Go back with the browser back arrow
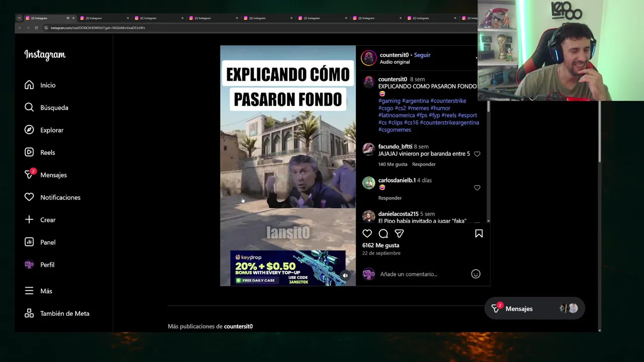Viewport: 644px width, 362px height. [x=20, y=28]
